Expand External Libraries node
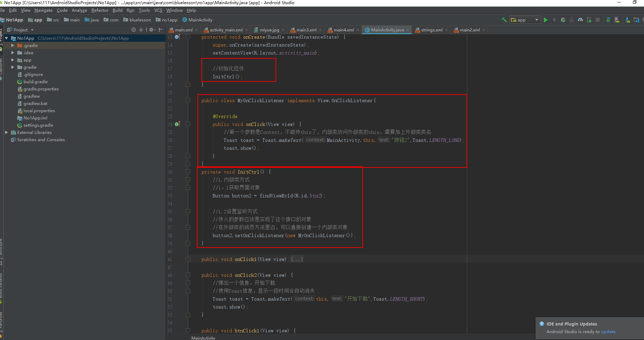Screen dimensions: 644x340 coord(7,133)
